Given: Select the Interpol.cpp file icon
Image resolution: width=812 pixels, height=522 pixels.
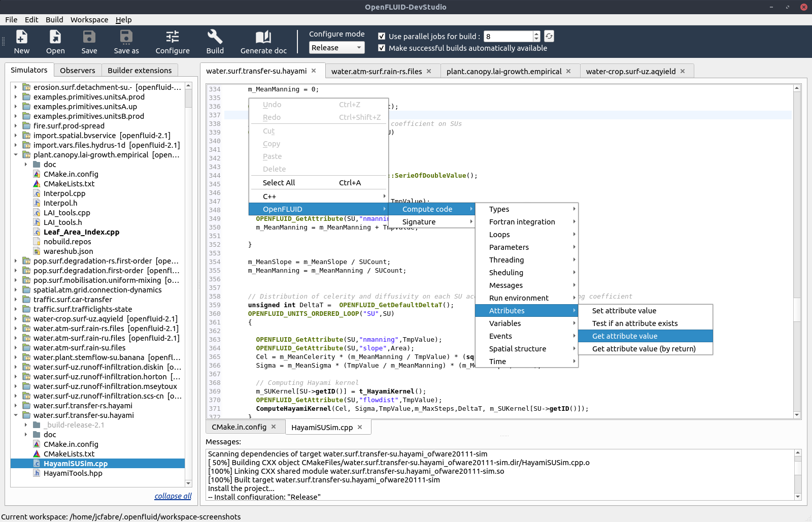Looking at the screenshot, I should [x=37, y=193].
